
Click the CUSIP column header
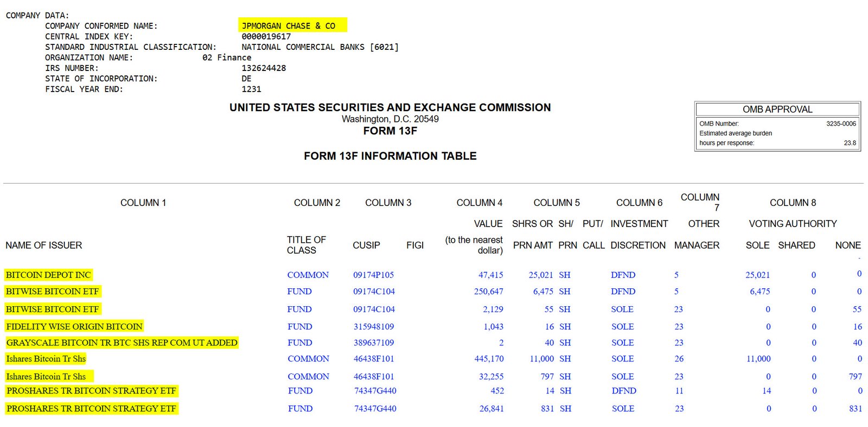[366, 245]
